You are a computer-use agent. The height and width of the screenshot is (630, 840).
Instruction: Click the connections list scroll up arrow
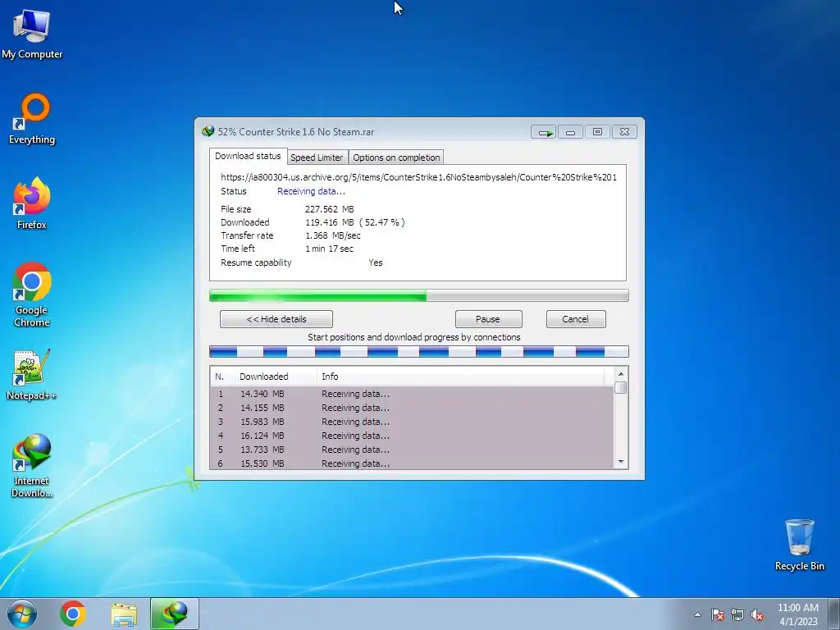[x=621, y=374]
